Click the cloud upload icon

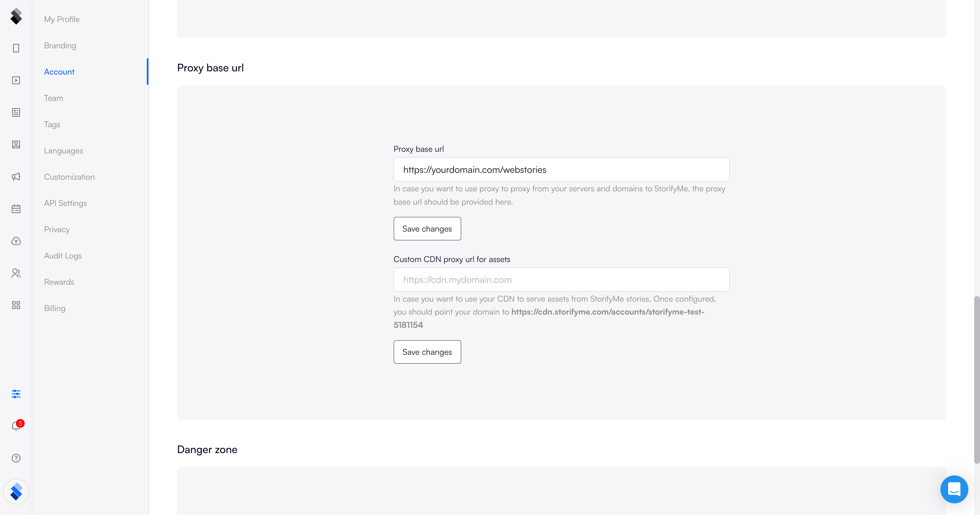(x=16, y=241)
